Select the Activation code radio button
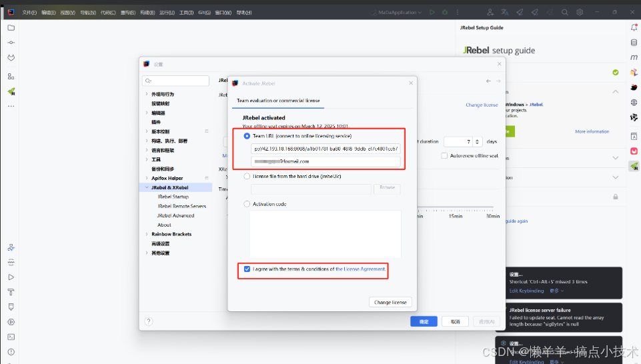The width and height of the screenshot is (641, 364). click(x=247, y=204)
